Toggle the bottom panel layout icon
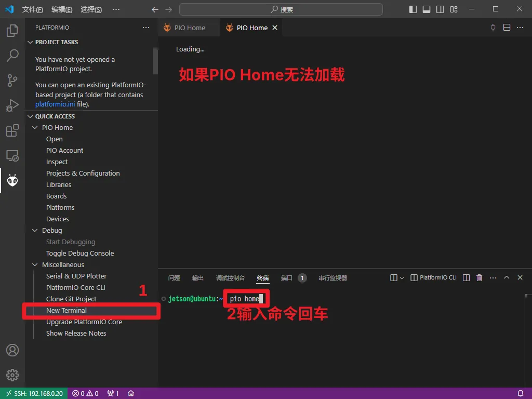Viewport: 532px width, 399px height. pos(427,9)
